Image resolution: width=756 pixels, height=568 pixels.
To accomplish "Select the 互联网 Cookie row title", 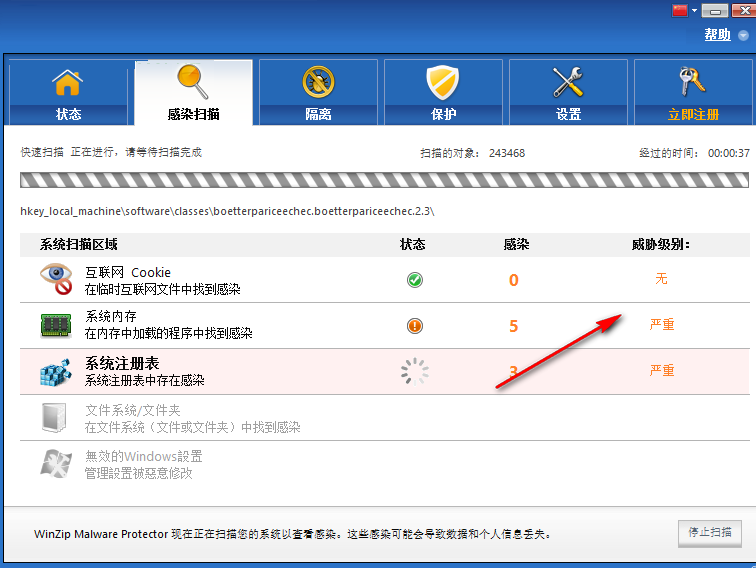I will (x=128, y=272).
